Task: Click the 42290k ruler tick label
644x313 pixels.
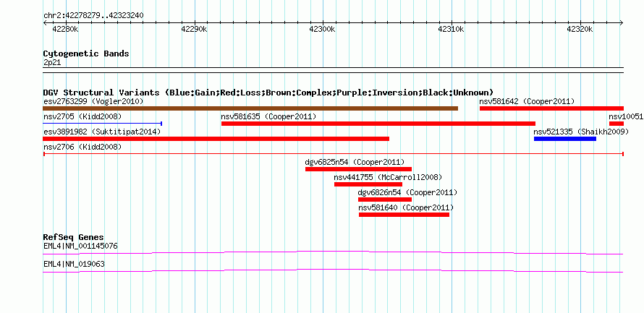Action: pos(194,29)
